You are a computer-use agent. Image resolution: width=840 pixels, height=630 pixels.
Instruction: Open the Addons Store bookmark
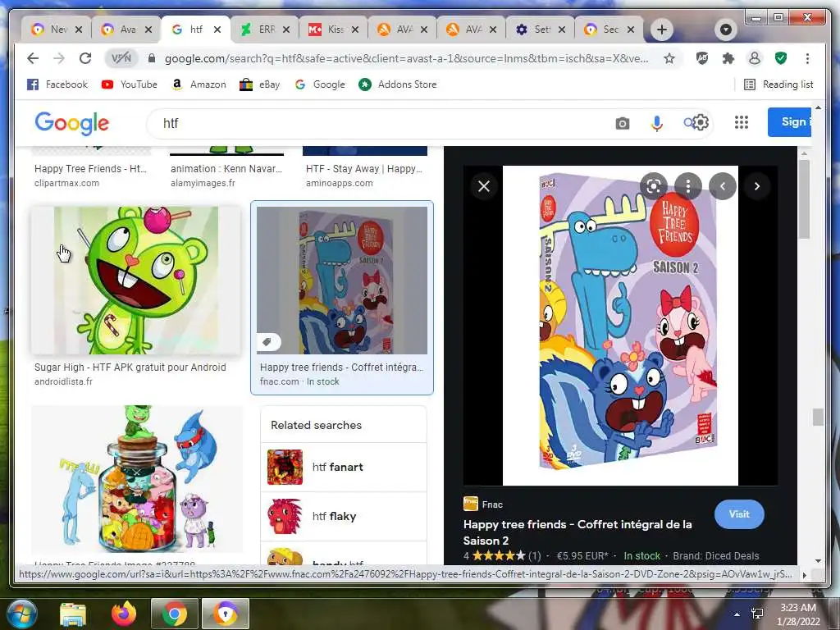398,84
